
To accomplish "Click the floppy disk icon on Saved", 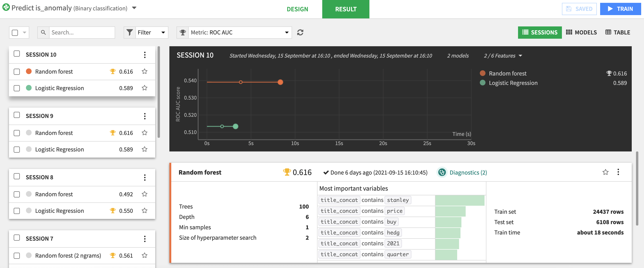I will coord(569,9).
